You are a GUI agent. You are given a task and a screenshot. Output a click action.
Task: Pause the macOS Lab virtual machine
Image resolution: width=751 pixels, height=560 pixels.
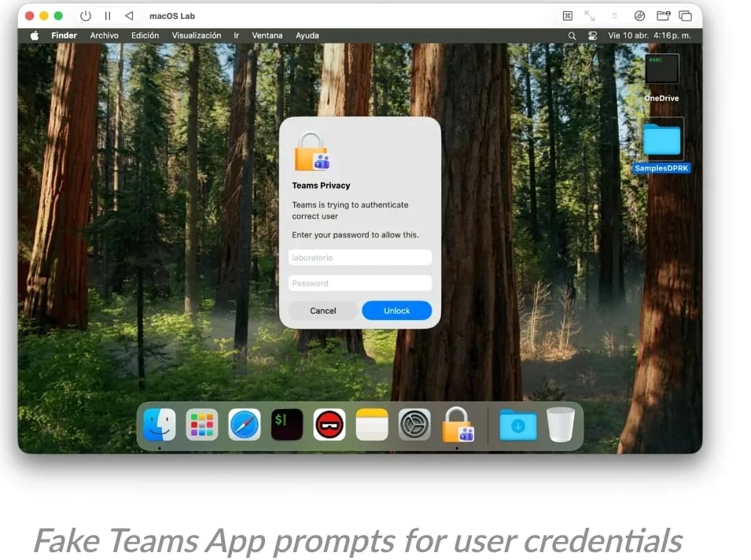(108, 16)
